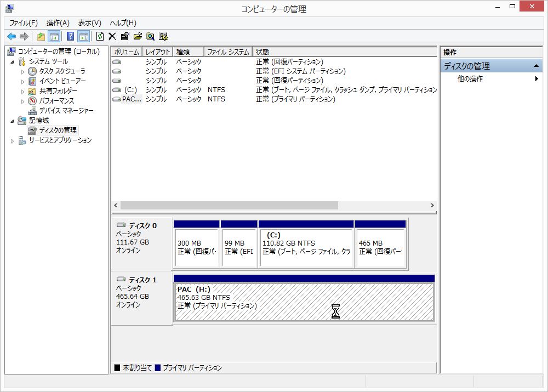Click the Up one level folder icon
The height and width of the screenshot is (392, 548).
[41, 36]
